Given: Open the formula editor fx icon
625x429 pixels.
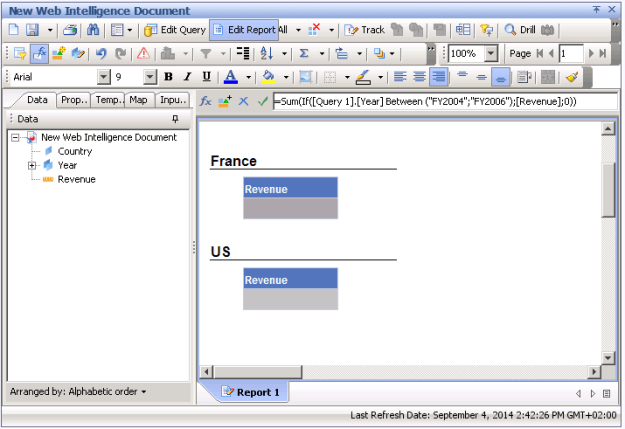Looking at the screenshot, I should coord(205,101).
